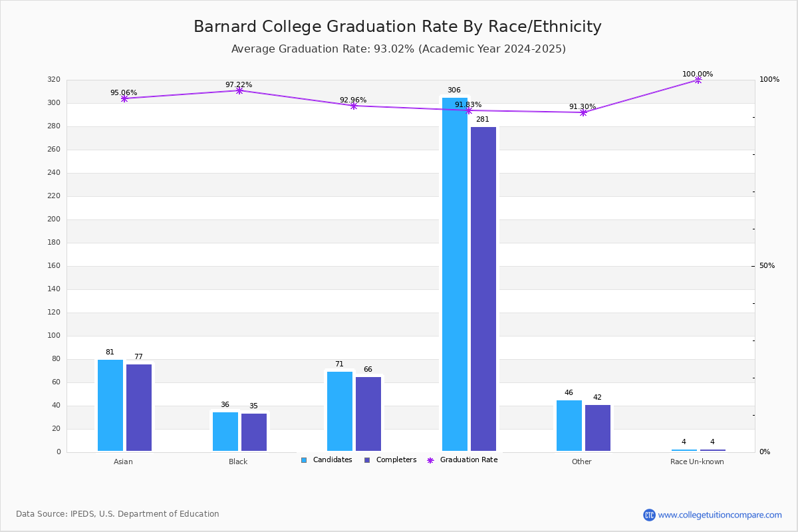Click the 91.30% star marker for Other
The height and width of the screenshot is (532, 798).
[583, 112]
